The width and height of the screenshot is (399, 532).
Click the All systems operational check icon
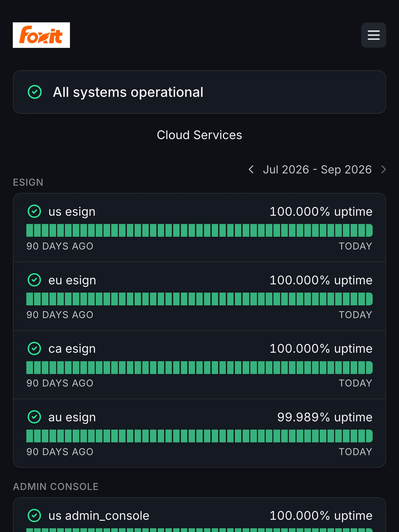[x=35, y=92]
